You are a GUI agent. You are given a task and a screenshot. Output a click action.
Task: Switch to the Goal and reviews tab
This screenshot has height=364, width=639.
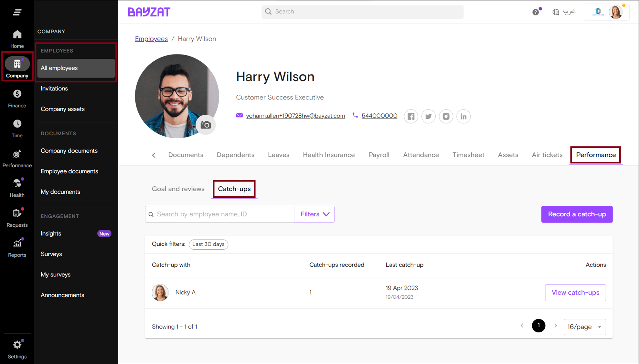point(178,189)
